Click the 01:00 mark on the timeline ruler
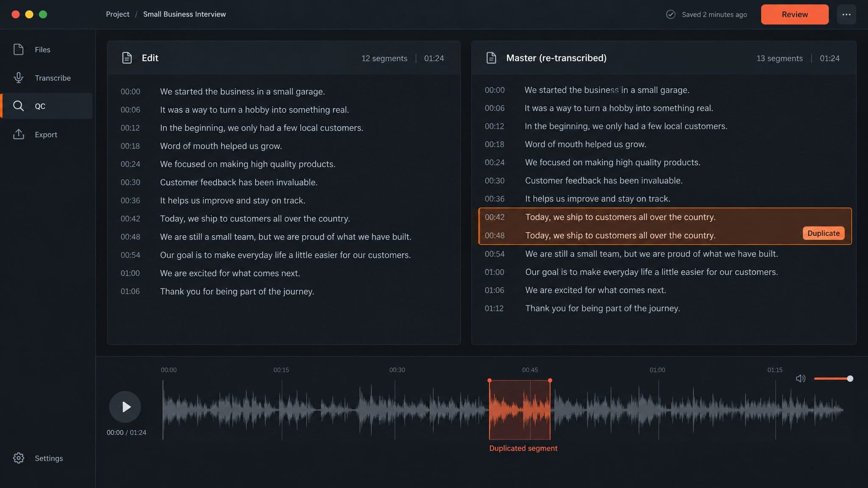This screenshot has width=868, height=488. pyautogui.click(x=657, y=370)
